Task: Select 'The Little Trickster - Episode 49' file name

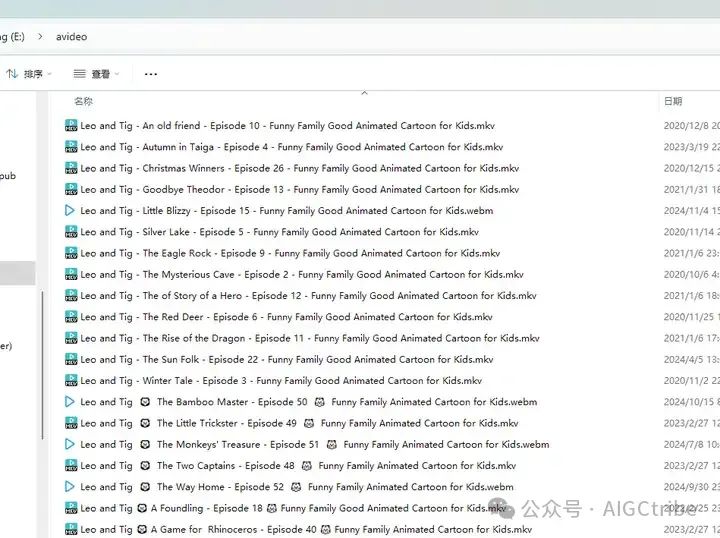Action: [299, 423]
